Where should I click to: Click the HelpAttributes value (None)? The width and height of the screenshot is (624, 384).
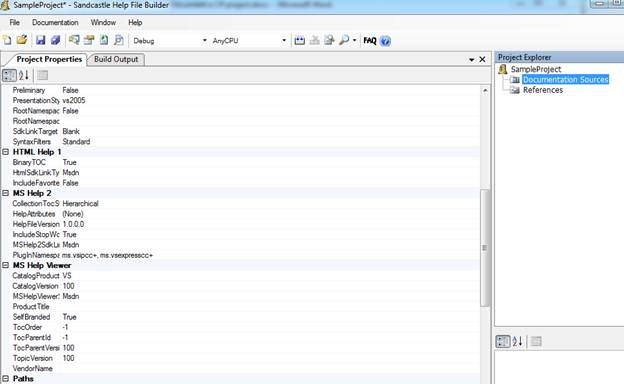[73, 214]
